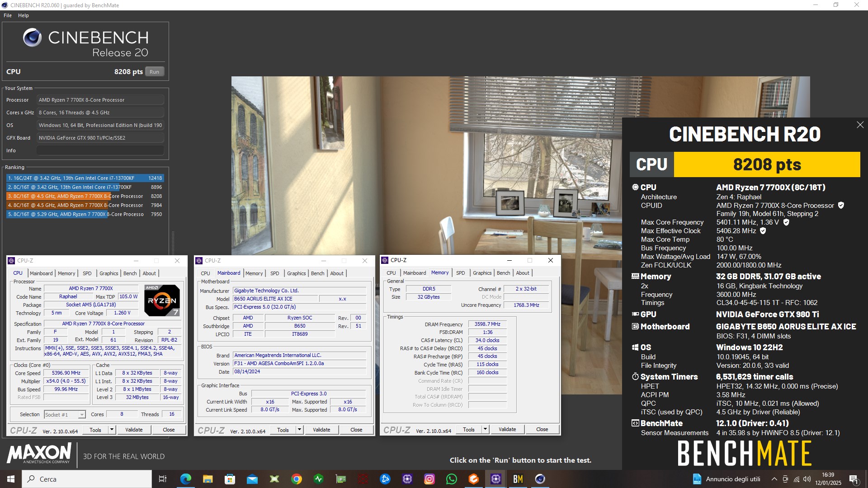Screen dimensions: 868x488
Task: Expand Tools dropdown arrow in right CPU-Z window
Action: click(486, 429)
